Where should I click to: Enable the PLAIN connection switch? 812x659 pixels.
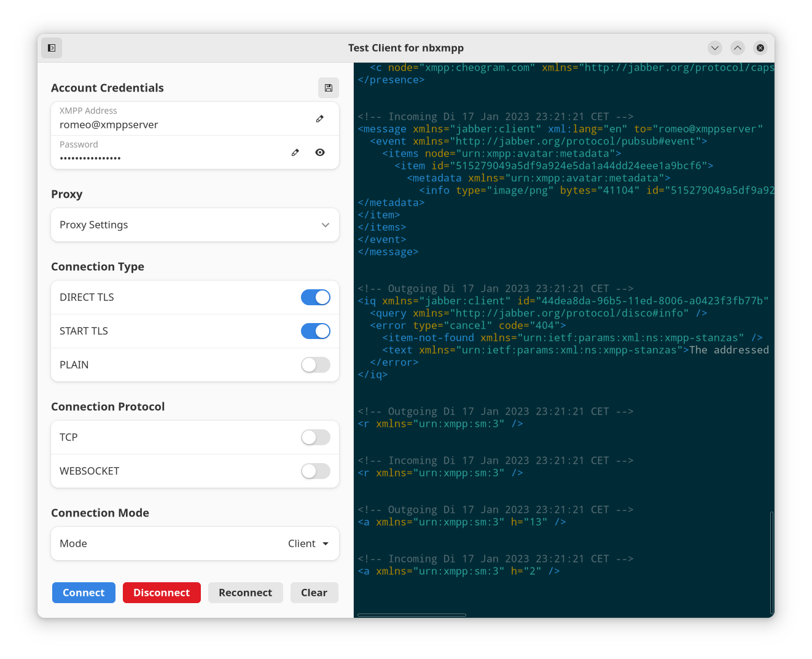point(316,365)
